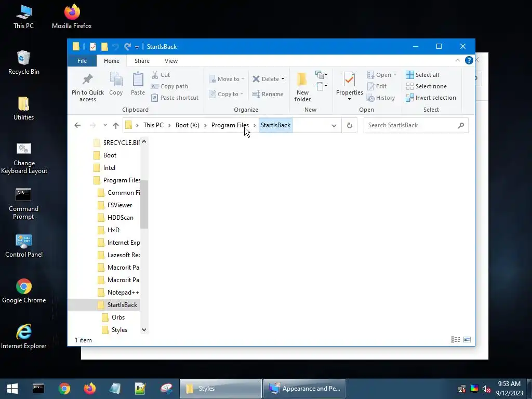Click Select none
Viewport: 532px width, 399px height.
(426, 86)
